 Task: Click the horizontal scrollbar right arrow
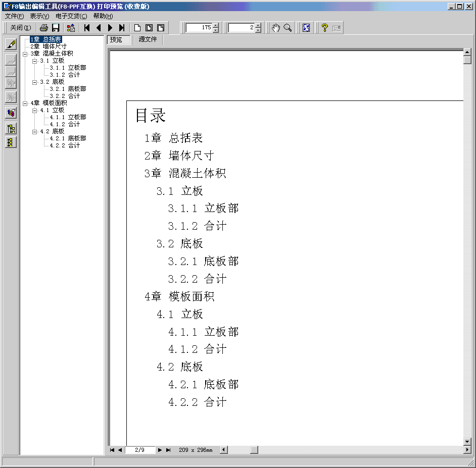pyautogui.click(x=467, y=449)
